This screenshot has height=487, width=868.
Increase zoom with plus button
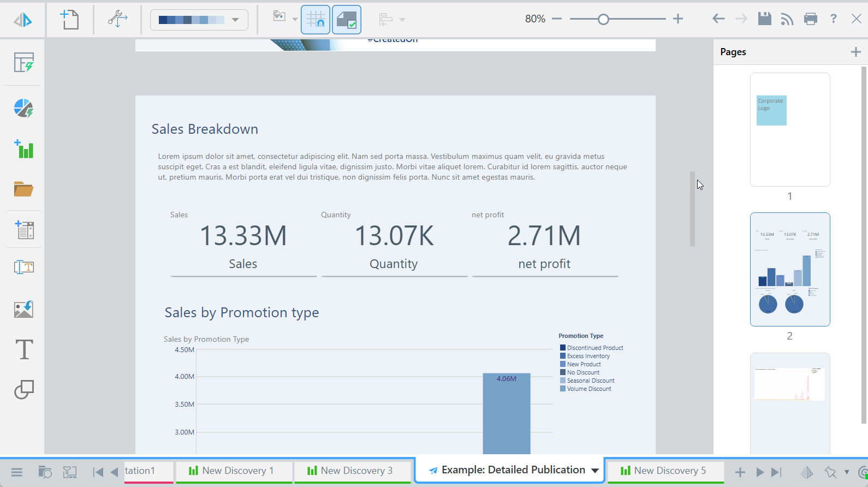(x=678, y=19)
